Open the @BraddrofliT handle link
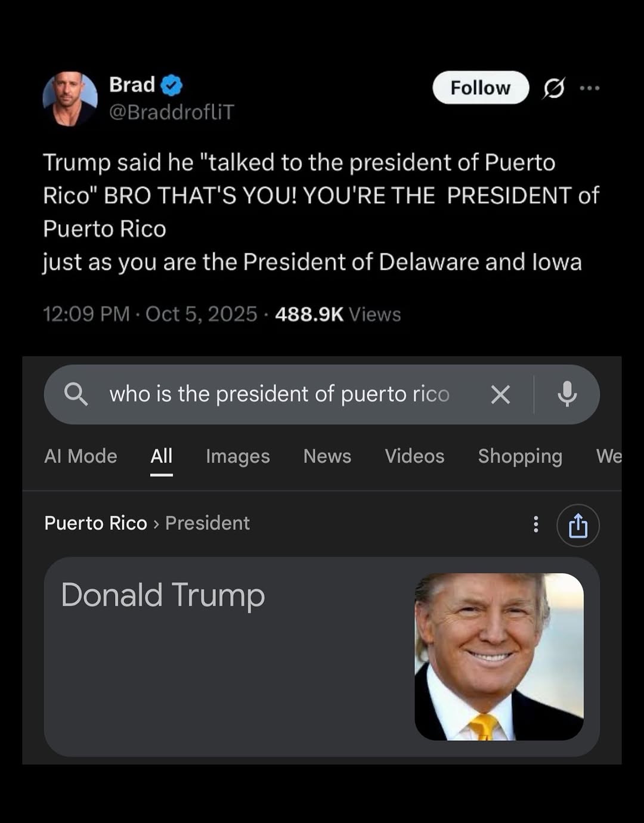Image resolution: width=644 pixels, height=823 pixels. click(x=172, y=112)
